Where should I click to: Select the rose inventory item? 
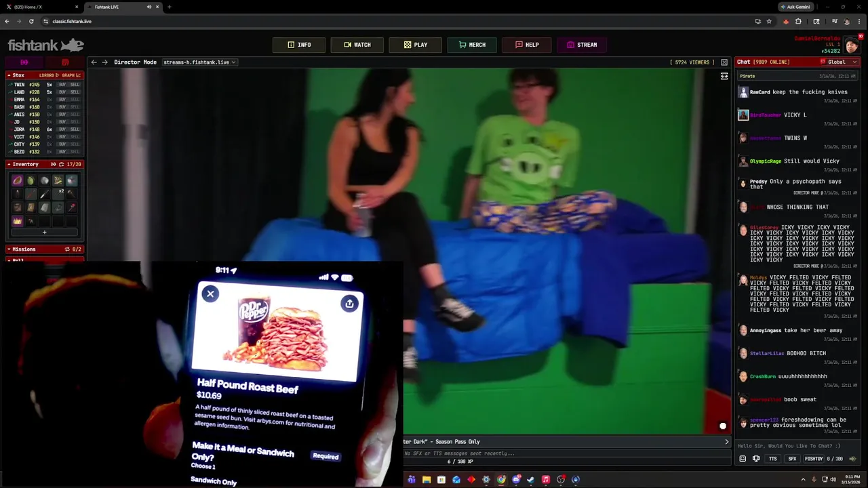pyautogui.click(x=71, y=207)
